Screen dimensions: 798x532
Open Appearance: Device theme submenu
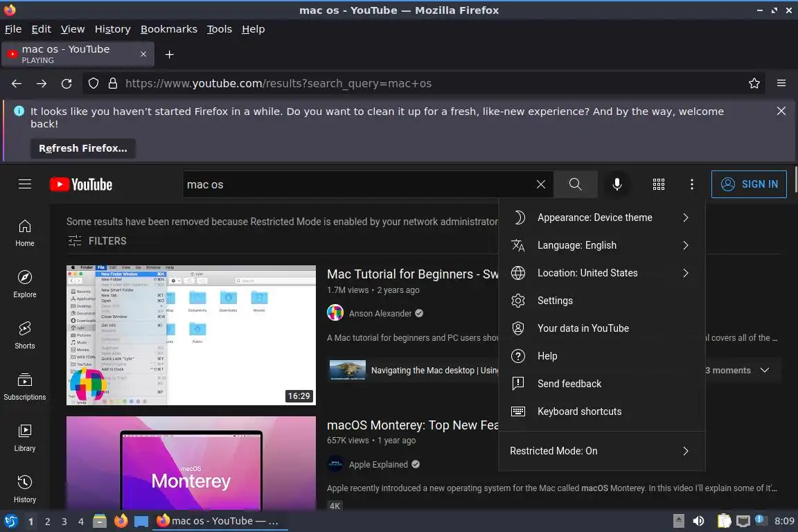click(x=601, y=218)
